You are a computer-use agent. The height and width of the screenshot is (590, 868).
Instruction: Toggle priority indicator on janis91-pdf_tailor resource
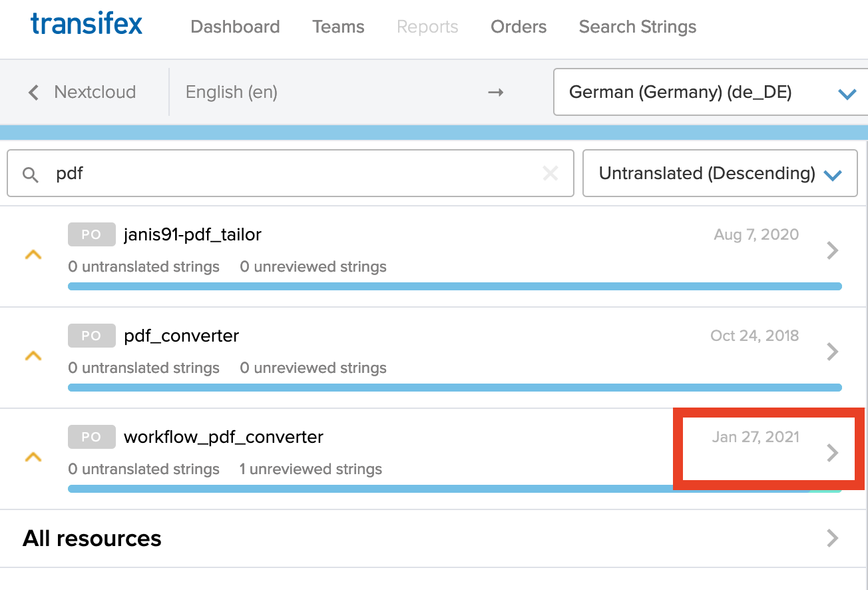point(33,254)
